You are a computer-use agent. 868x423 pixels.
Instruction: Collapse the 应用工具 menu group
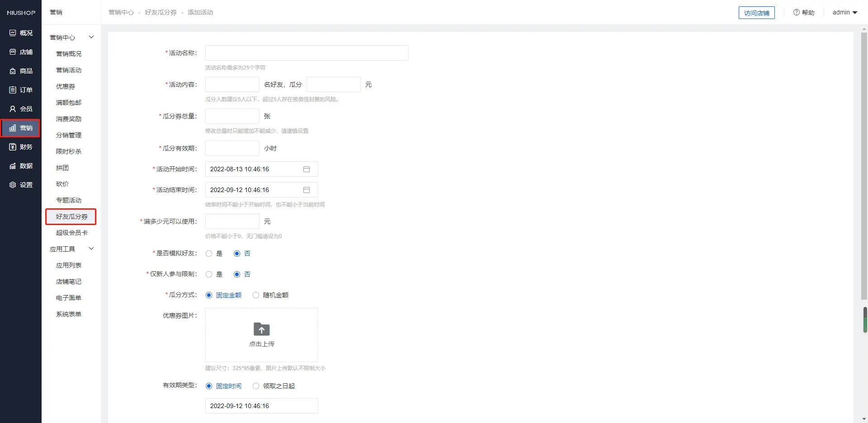tap(91, 249)
